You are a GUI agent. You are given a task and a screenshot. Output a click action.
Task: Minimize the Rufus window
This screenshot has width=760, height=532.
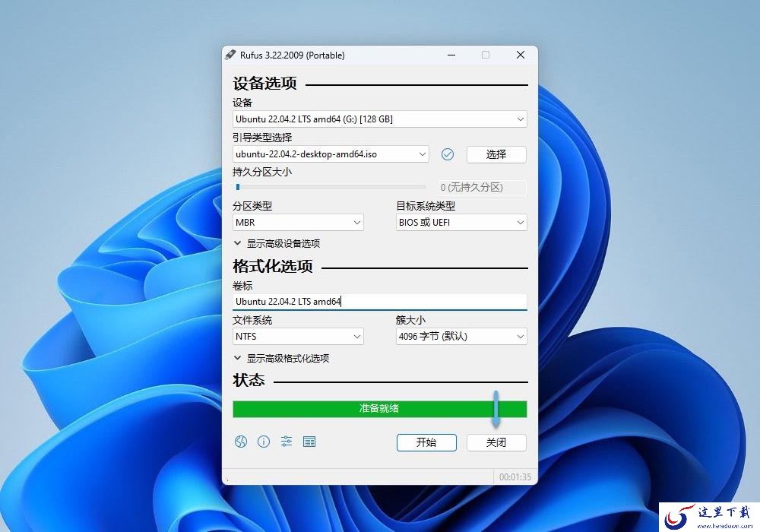(451, 55)
